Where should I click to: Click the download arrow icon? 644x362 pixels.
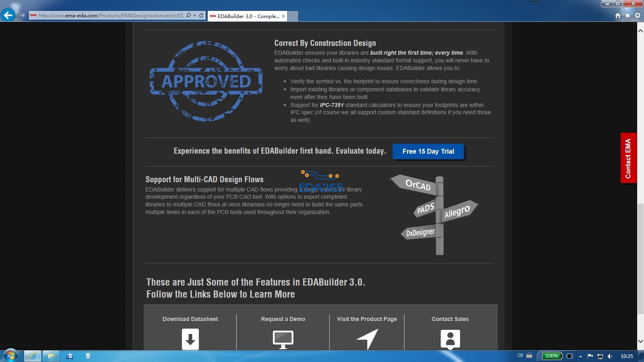pos(190,339)
